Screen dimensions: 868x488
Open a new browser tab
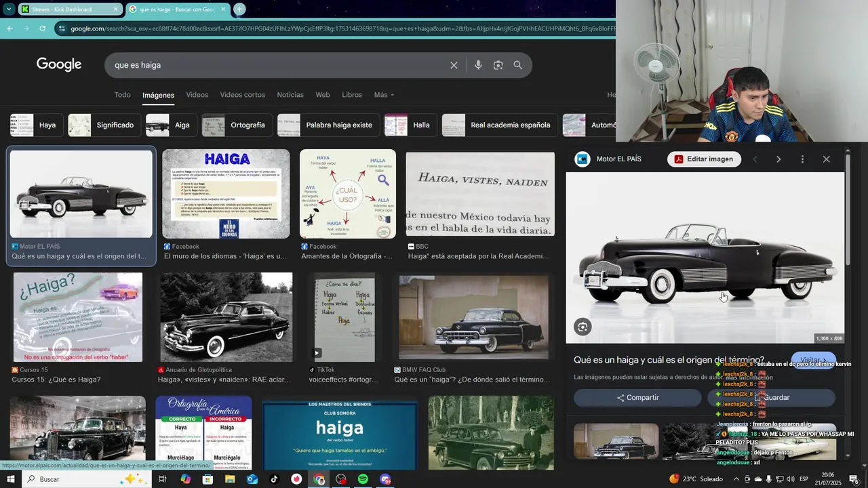point(239,9)
